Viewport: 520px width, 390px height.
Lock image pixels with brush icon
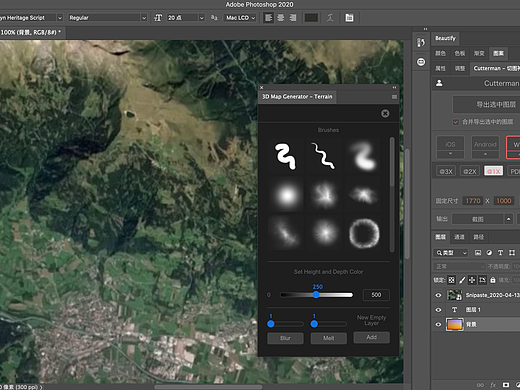coord(462,280)
